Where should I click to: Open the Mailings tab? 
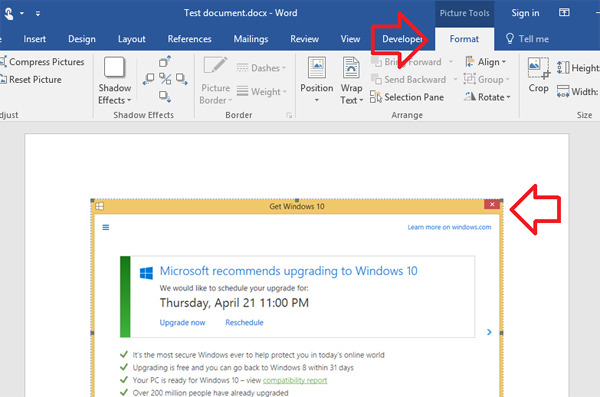(251, 39)
